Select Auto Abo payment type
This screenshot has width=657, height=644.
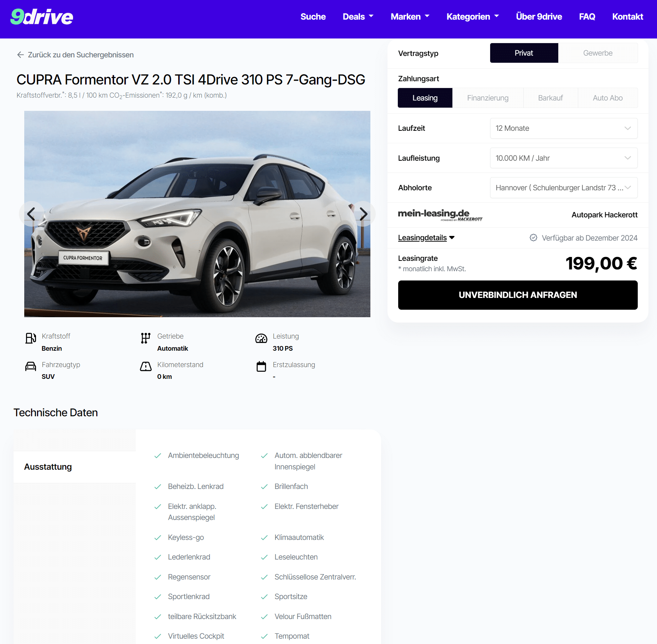click(x=607, y=98)
